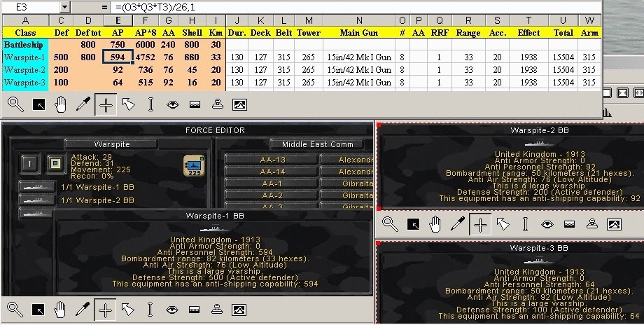Click the histogram icon right of the spreadsheet
644x325 pixels.
(607, 112)
